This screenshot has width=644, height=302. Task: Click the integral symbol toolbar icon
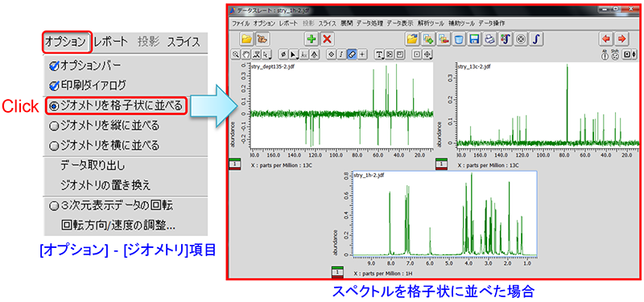[x=536, y=39]
